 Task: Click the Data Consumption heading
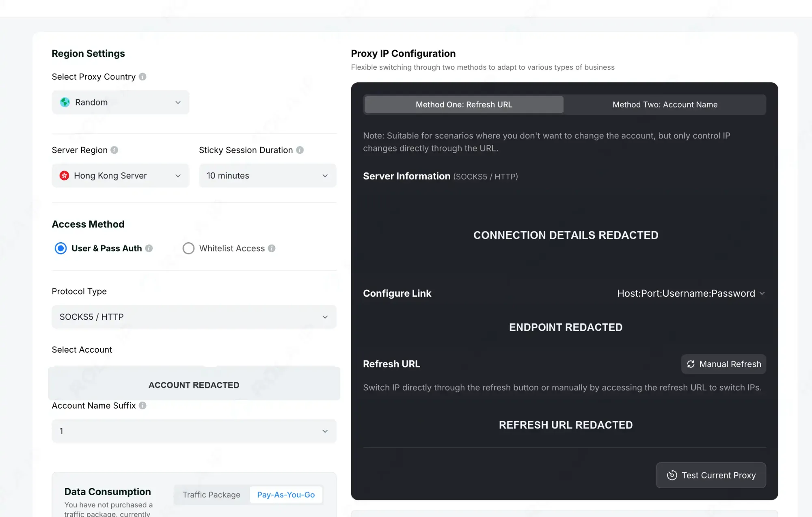click(108, 491)
